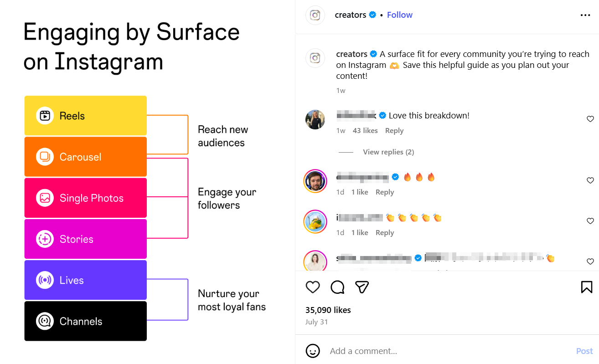Like the clapping hands comment
The height and width of the screenshot is (364, 599).
[590, 220]
